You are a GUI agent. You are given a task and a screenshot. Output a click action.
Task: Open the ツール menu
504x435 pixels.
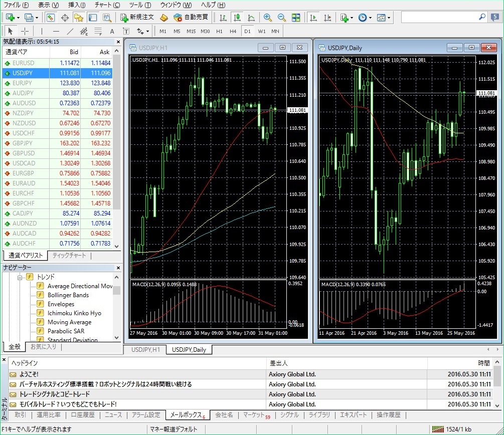point(140,5)
